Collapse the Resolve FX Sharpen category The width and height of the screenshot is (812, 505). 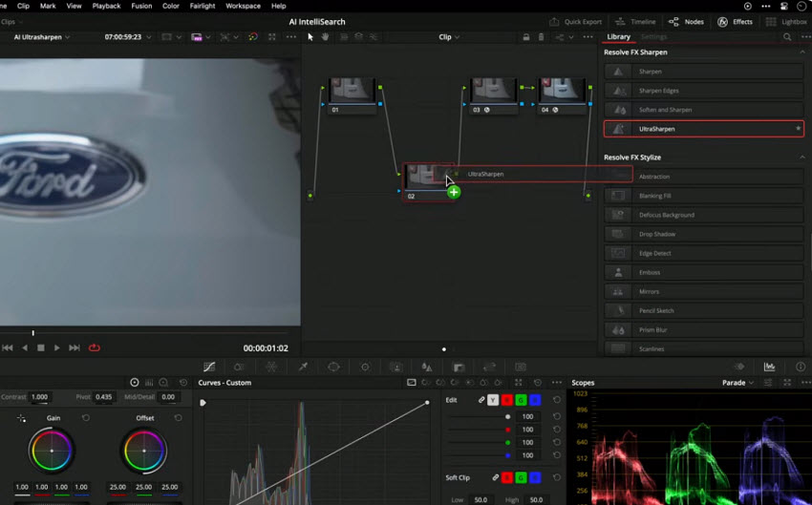tap(802, 53)
